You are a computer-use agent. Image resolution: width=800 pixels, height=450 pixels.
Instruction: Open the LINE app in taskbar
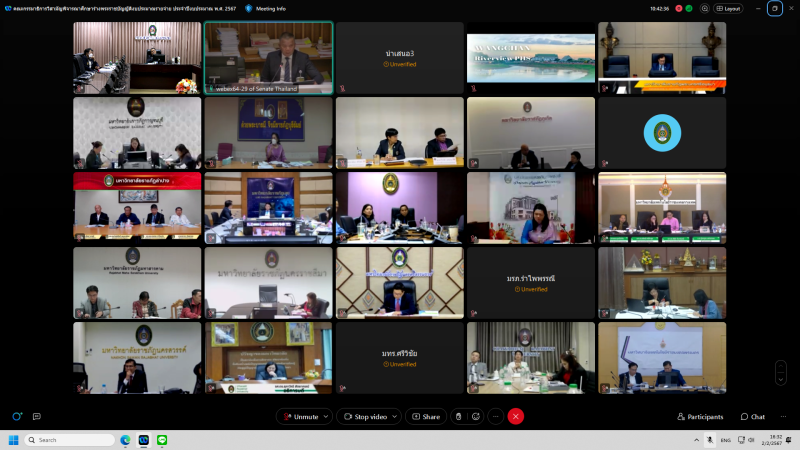tap(161, 440)
